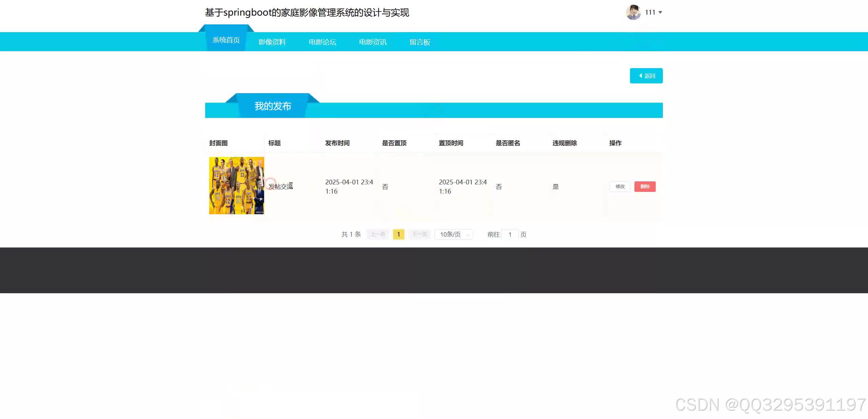This screenshot has height=419, width=868.
Task: Click the 修改 edit button
Action: click(x=620, y=186)
